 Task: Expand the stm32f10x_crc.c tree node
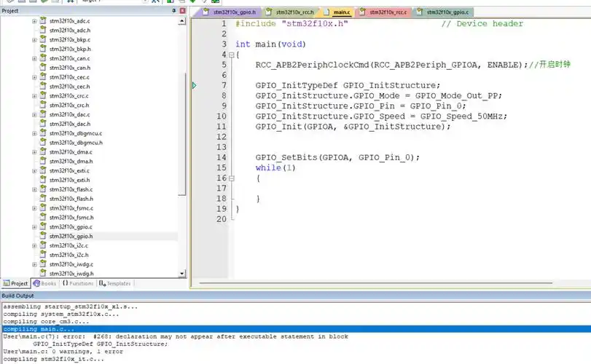[x=34, y=96]
